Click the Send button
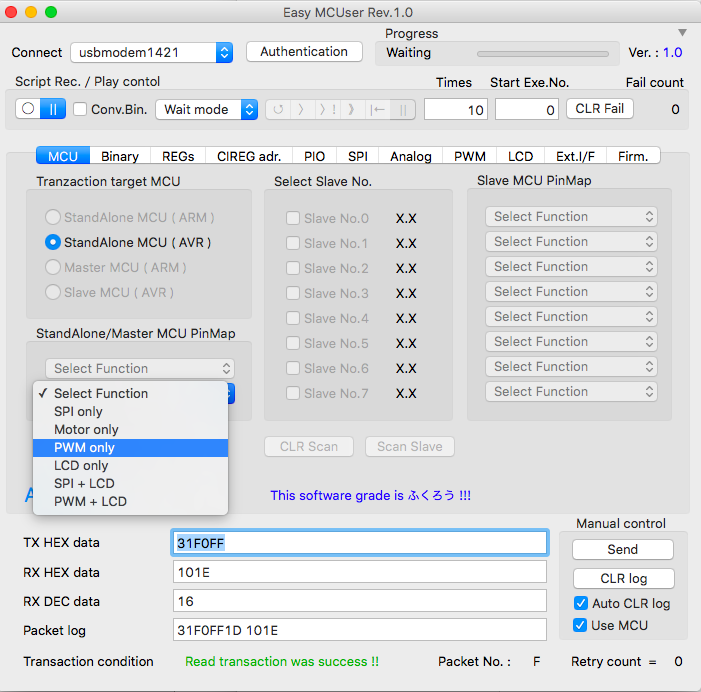Image resolution: width=701 pixels, height=692 pixels. [623, 549]
